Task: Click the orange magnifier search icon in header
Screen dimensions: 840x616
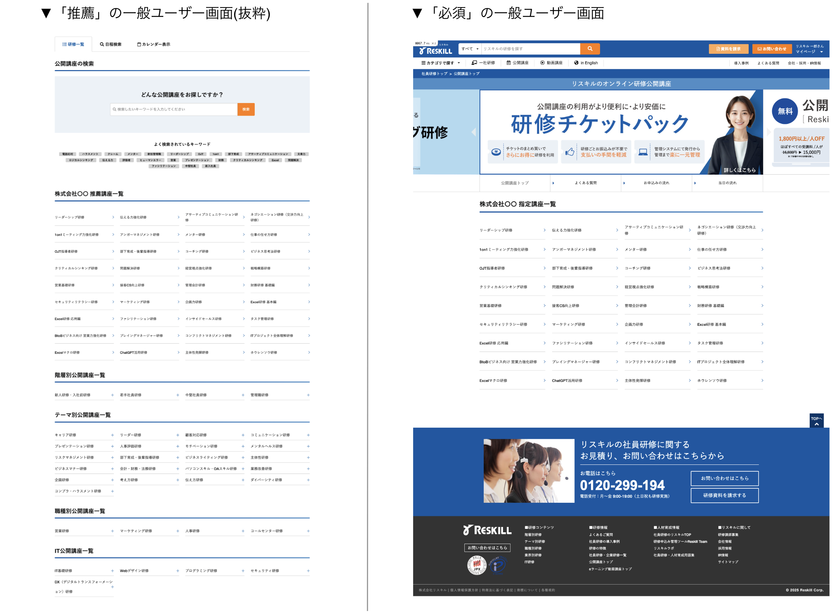Action: pyautogui.click(x=589, y=48)
